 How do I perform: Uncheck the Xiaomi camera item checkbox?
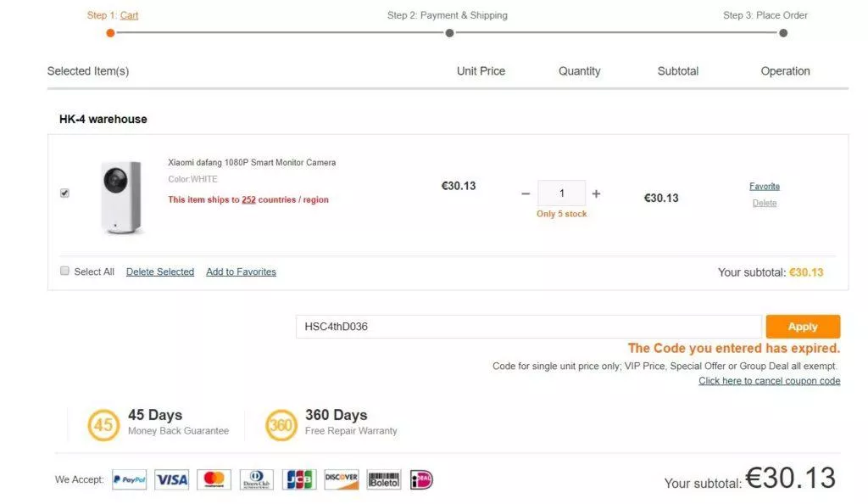(64, 193)
